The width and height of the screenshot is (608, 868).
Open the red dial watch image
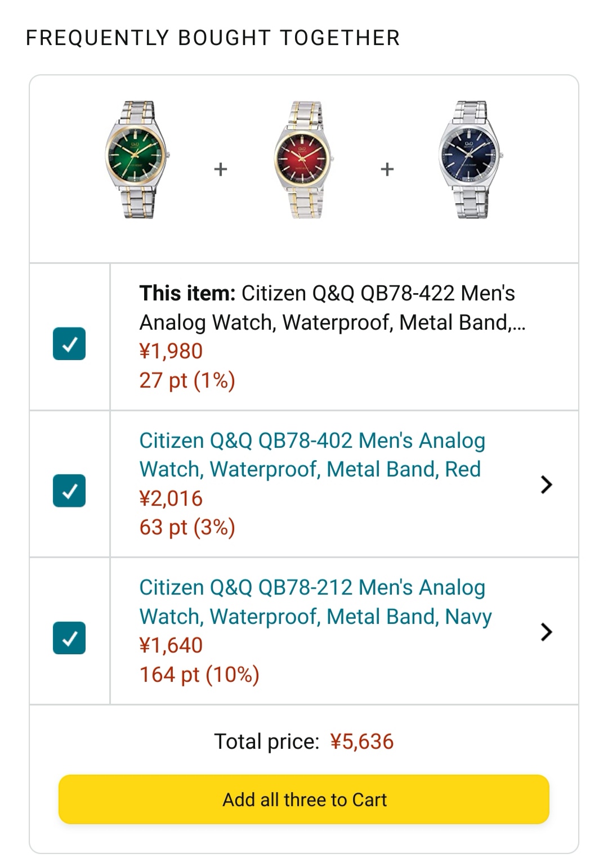[x=303, y=160]
